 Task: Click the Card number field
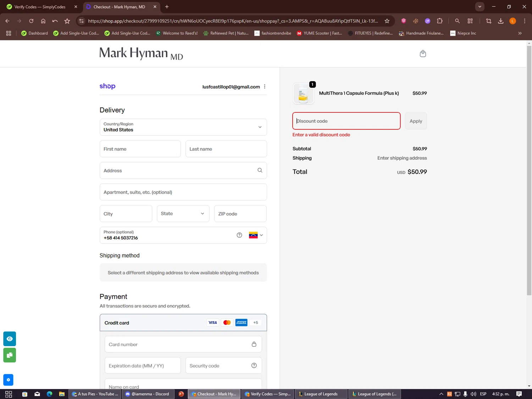tap(183, 344)
